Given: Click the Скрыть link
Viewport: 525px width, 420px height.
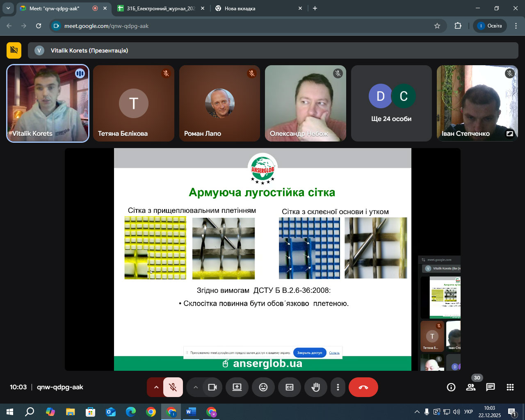Looking at the screenshot, I should 334,353.
